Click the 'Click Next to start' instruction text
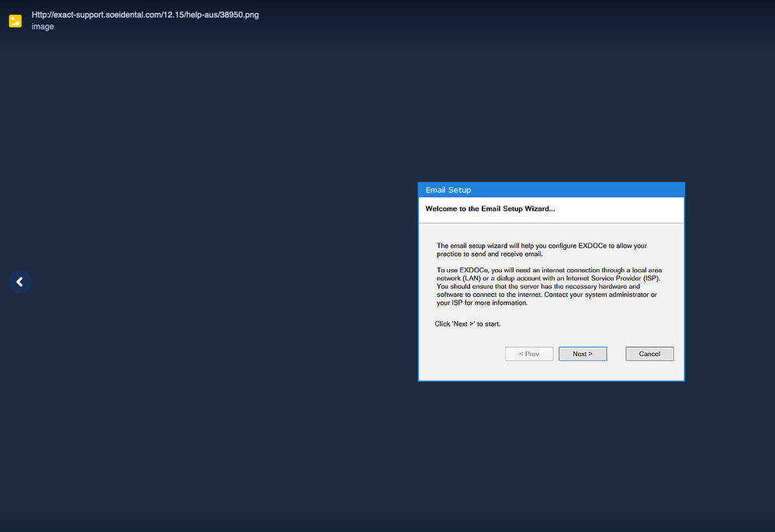Image resolution: width=775 pixels, height=532 pixels. coord(467,323)
